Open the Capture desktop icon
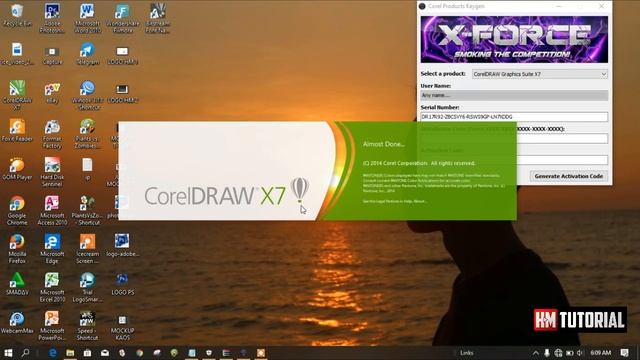The width and height of the screenshot is (640, 360). click(x=52, y=55)
